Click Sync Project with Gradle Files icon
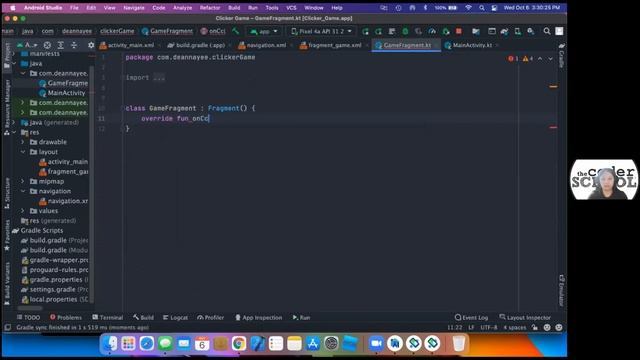640x360 pixels. 504,31
